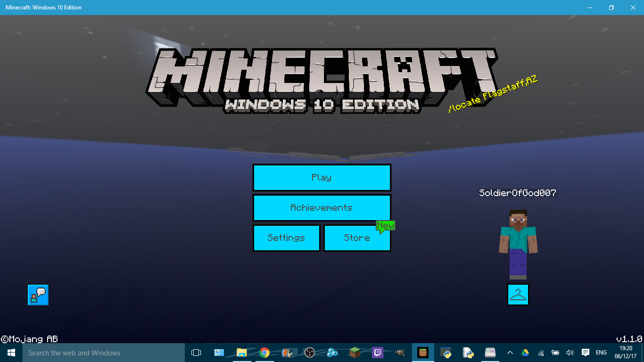Open the volume speaker tray icon
The width and height of the screenshot is (644, 362).
coord(570,353)
